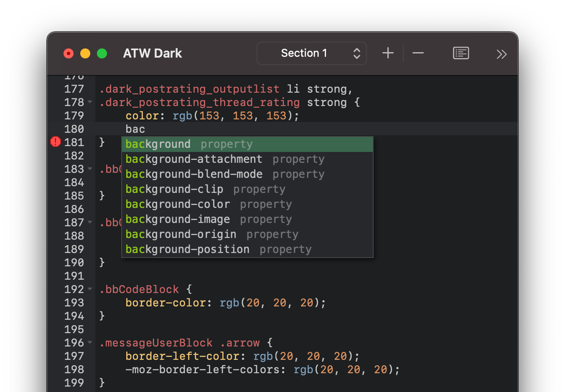Image resolution: width=565 pixels, height=392 pixels.
Task: Click the plus button to add section
Action: tap(388, 53)
